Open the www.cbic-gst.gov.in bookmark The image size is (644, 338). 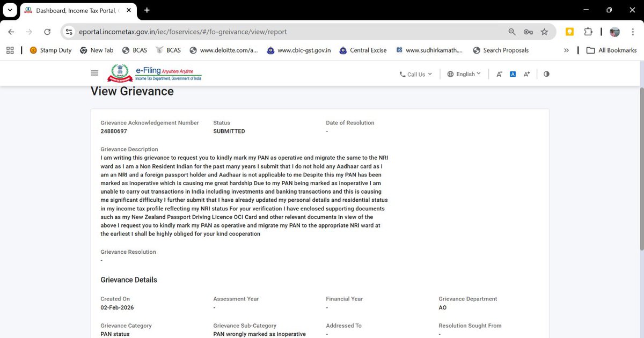[298, 50]
